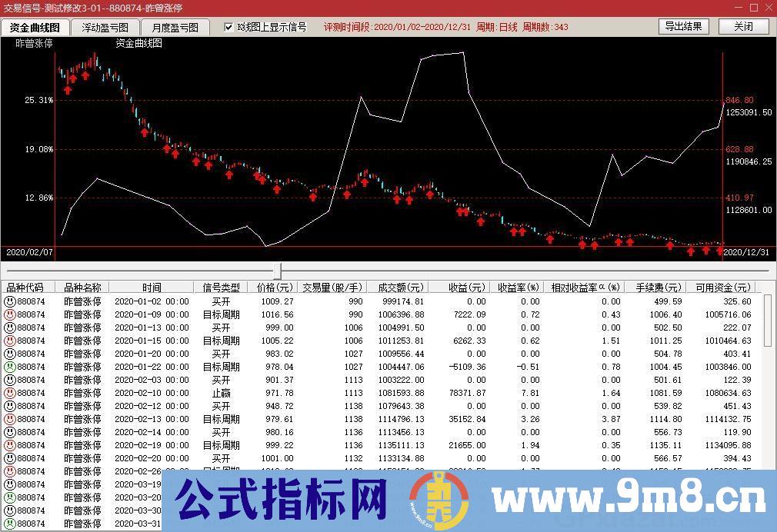Select the 止赢 signal type cell
This screenshot has width=777, height=532.
pyautogui.click(x=221, y=393)
